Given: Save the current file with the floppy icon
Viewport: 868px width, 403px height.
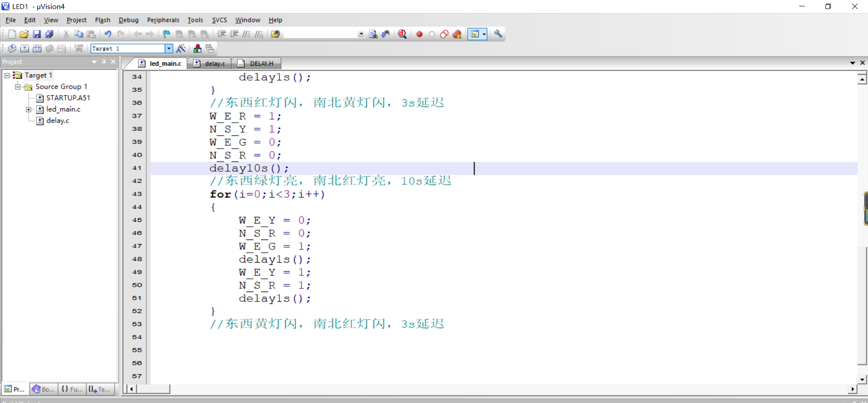Looking at the screenshot, I should (x=37, y=34).
